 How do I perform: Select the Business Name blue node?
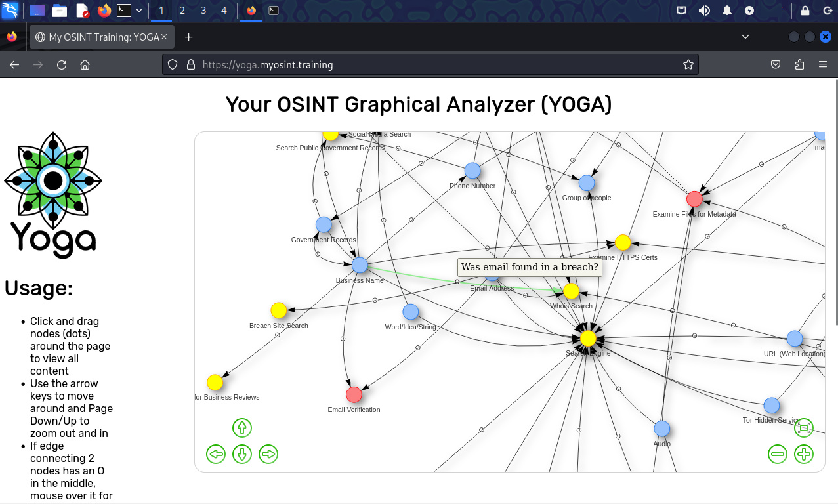(360, 265)
